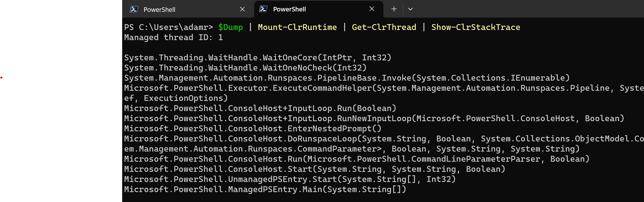
Task: Select the second PowerShell tab
Action: (x=290, y=9)
